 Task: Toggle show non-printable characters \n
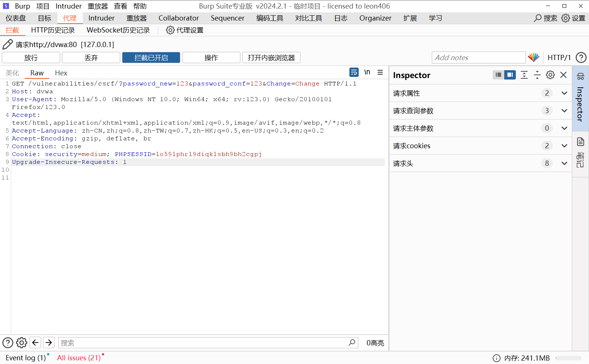[x=367, y=72]
